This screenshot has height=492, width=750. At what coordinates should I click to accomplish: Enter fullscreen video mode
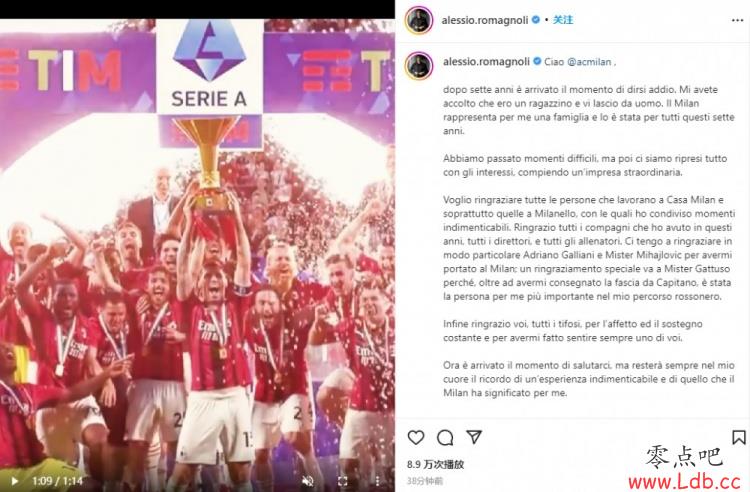[x=343, y=481]
